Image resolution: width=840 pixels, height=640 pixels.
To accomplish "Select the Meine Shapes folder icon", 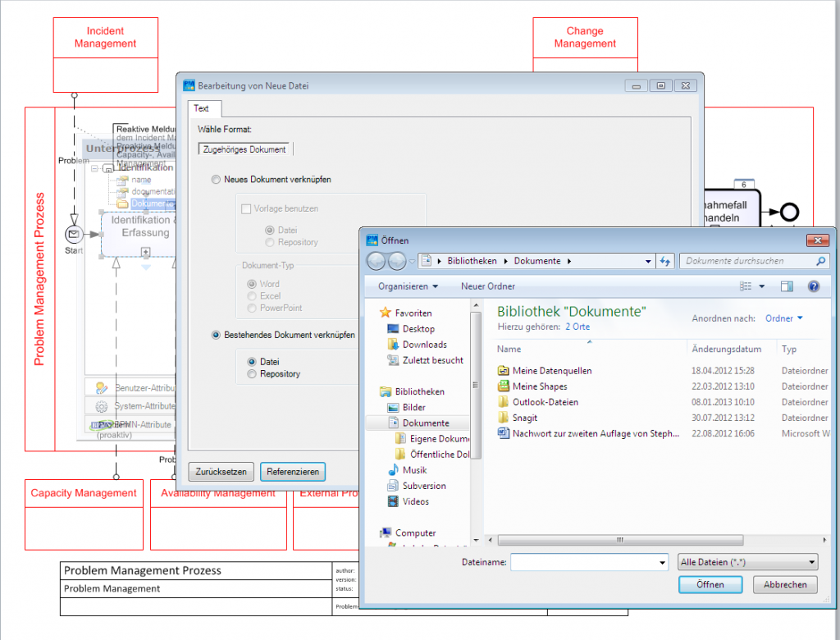I will coord(503,386).
